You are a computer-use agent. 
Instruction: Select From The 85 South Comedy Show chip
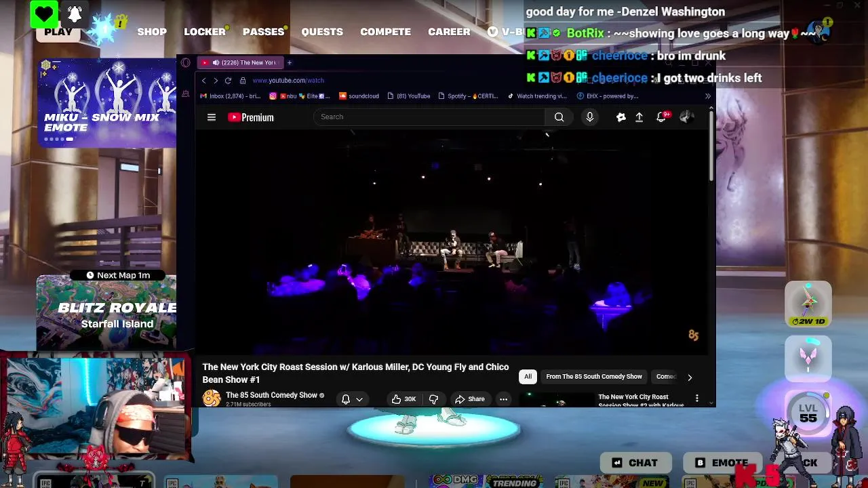594,377
